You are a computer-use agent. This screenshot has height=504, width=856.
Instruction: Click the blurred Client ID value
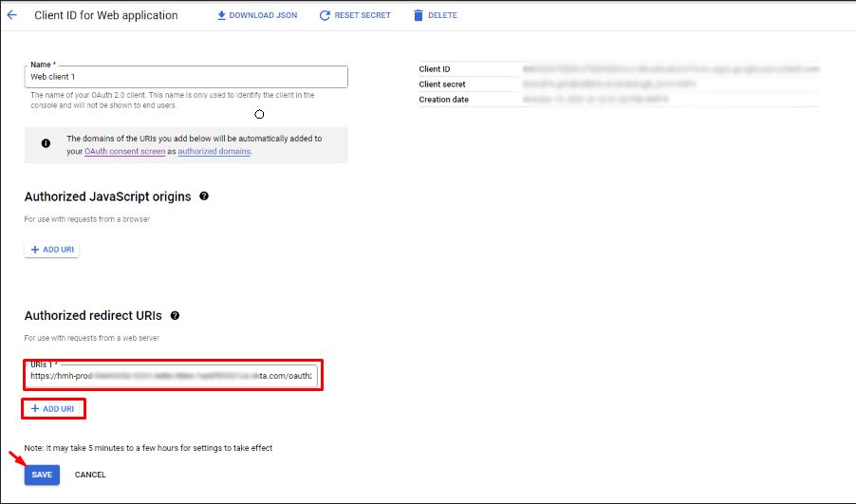point(671,68)
